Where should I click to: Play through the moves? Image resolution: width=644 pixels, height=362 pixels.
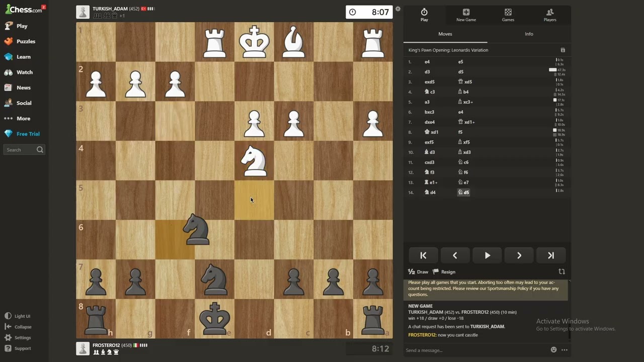[487, 255]
